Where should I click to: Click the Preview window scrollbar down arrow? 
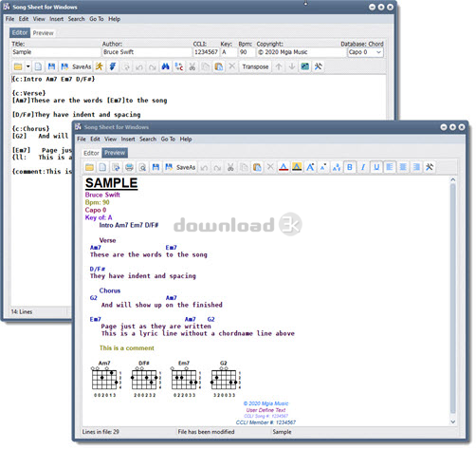tap(453, 421)
